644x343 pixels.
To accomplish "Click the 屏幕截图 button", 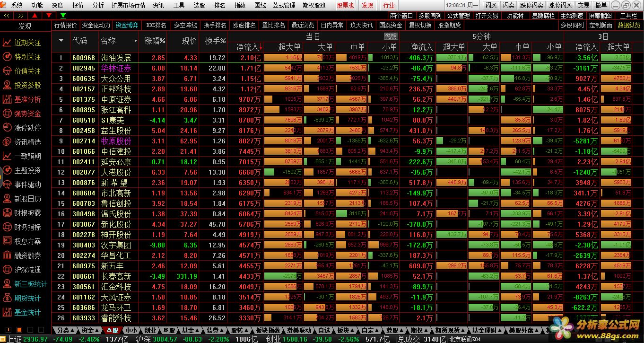I will click(600, 16).
